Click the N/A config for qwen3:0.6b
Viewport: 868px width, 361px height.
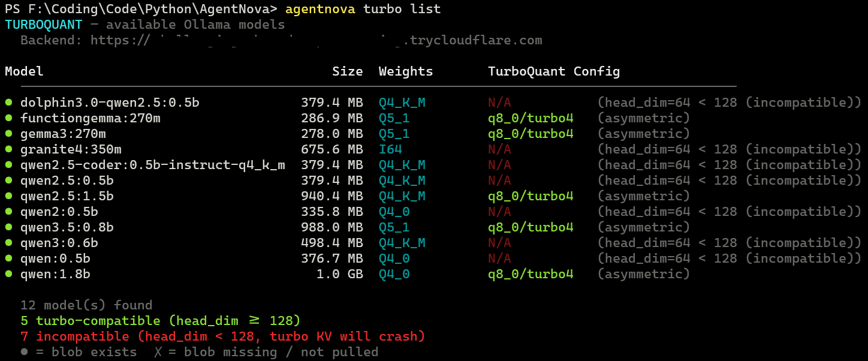[x=499, y=243]
